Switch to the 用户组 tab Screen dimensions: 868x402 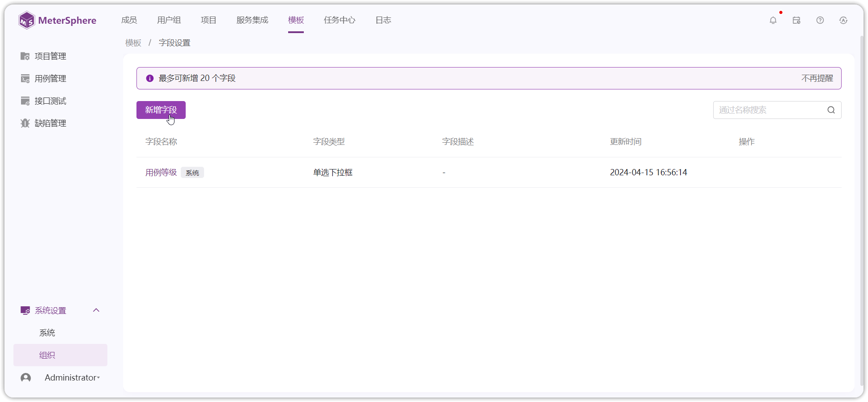169,20
